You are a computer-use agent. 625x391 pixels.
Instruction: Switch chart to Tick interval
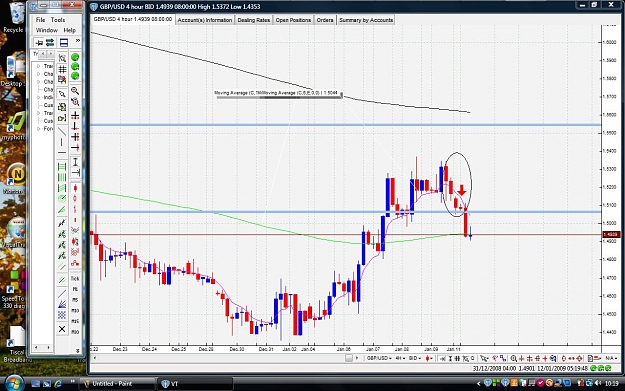click(75, 278)
